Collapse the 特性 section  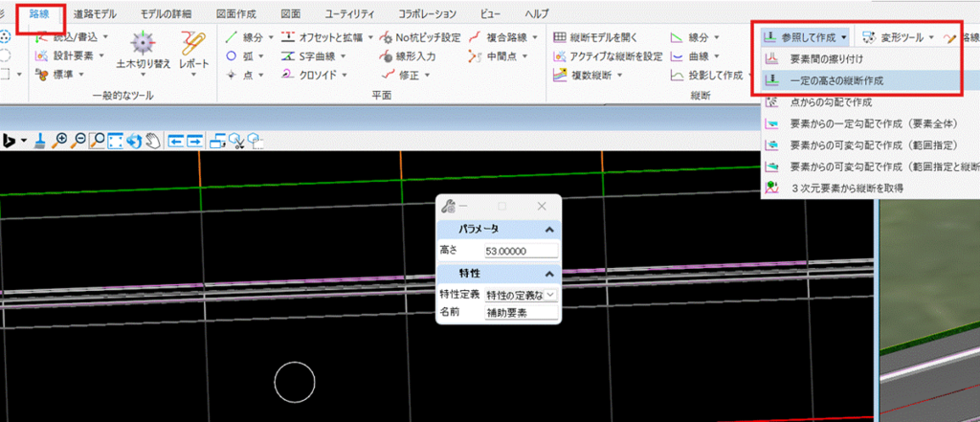(549, 274)
